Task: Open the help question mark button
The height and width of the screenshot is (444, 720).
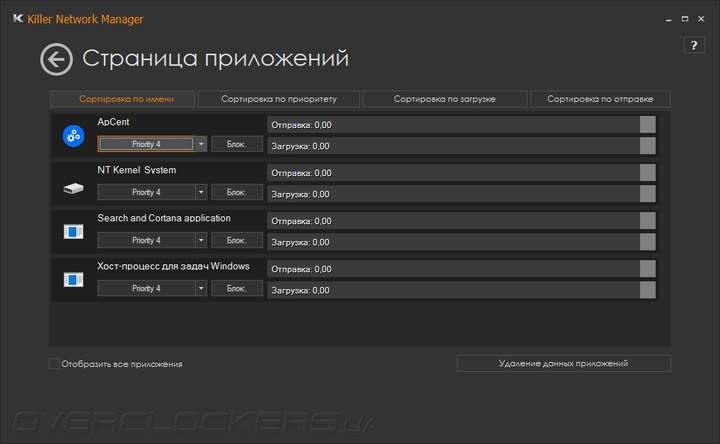Action: pyautogui.click(x=694, y=45)
